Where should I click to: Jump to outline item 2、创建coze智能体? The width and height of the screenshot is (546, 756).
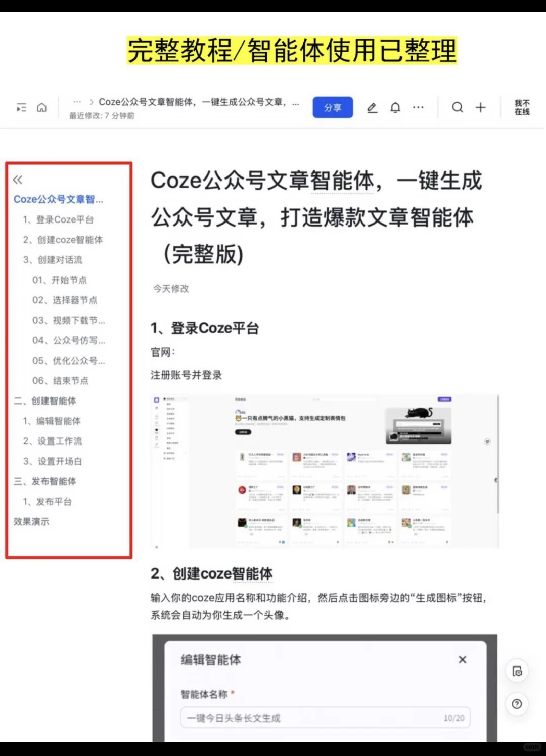[x=63, y=240]
